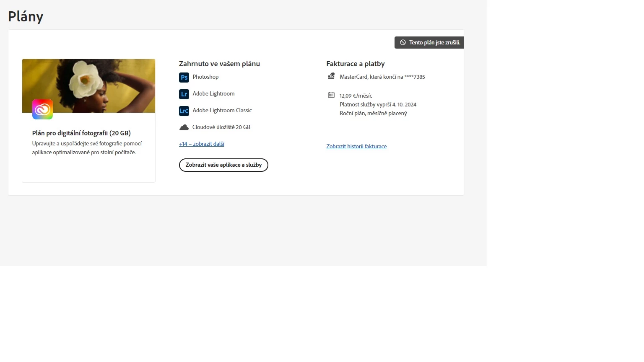Viewport: 644px width, 362px height.
Task: Click the 'Photoshop' app name
Action: point(205,77)
